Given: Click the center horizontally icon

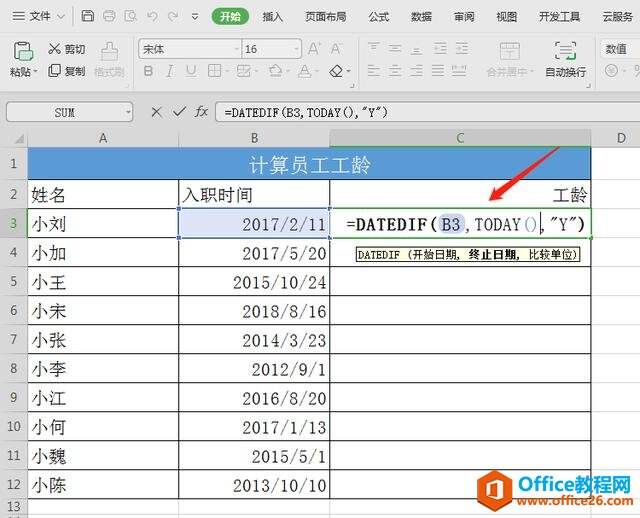Looking at the screenshot, I should tap(395, 71).
